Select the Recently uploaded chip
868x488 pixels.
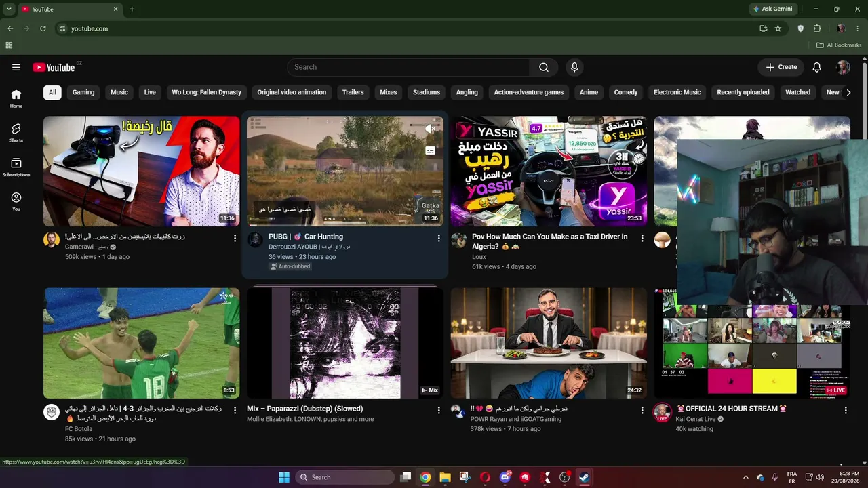pos(743,92)
